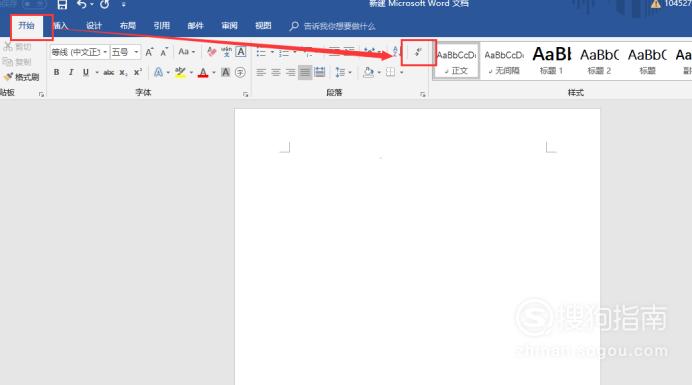Apply Character Border (boxed A)

[x=241, y=52]
